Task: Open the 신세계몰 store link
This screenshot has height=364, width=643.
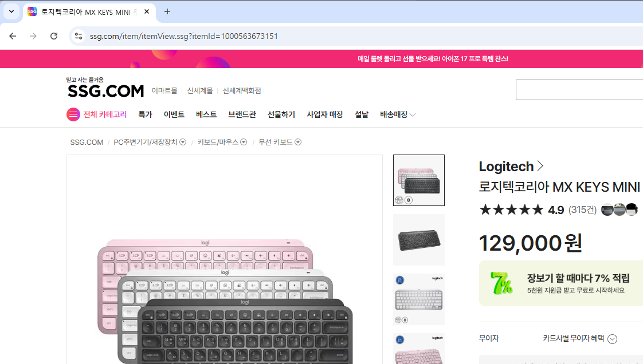Action: [x=199, y=90]
